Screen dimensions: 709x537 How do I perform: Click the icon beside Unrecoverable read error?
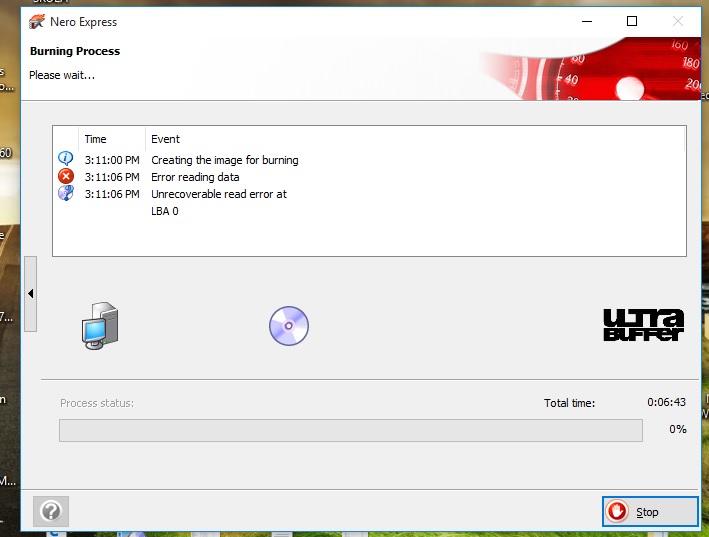tap(66, 193)
